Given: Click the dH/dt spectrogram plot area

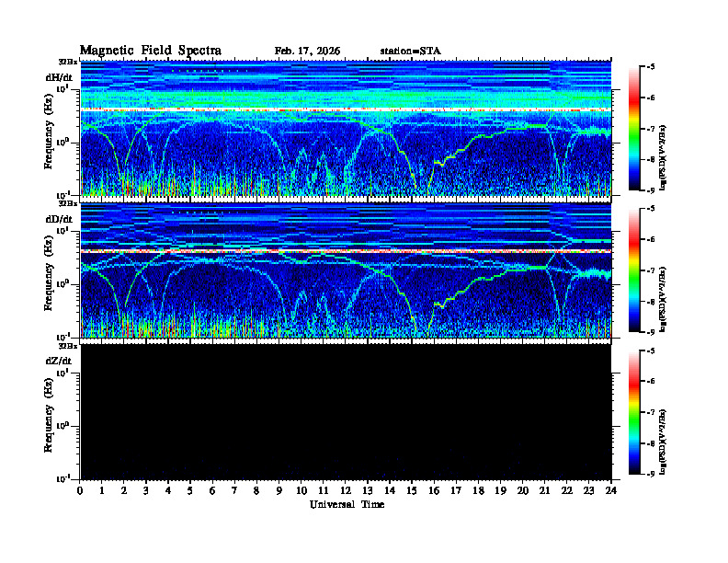Looking at the screenshot, I should coord(346,128).
